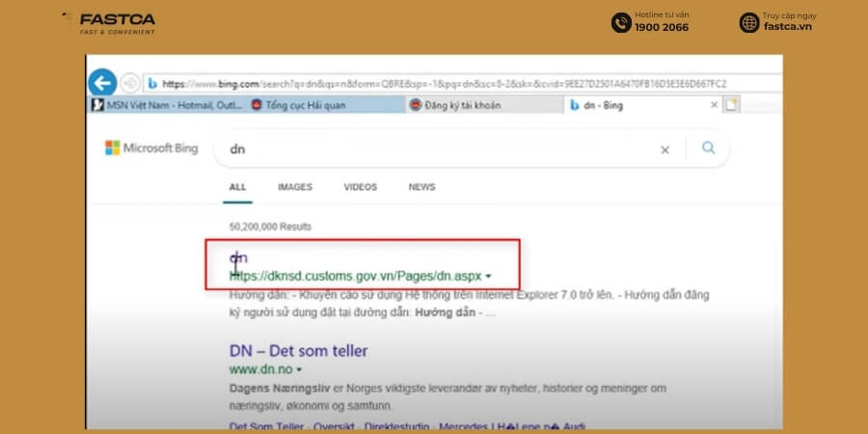The image size is (868, 434).
Task: Click the Bing icon in the address bar
Action: (152, 84)
